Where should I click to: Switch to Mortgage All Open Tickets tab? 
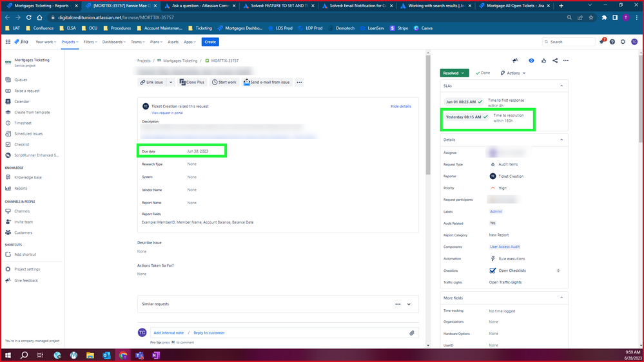[x=515, y=6]
